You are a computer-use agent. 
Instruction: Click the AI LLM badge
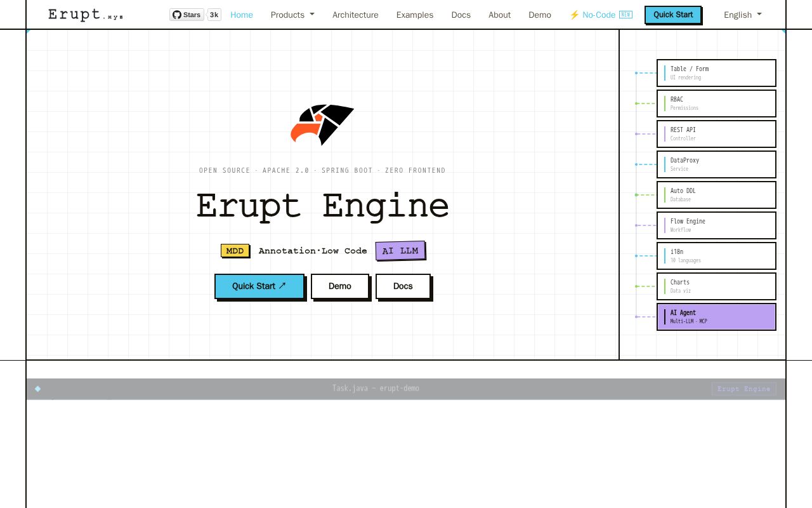pyautogui.click(x=400, y=251)
